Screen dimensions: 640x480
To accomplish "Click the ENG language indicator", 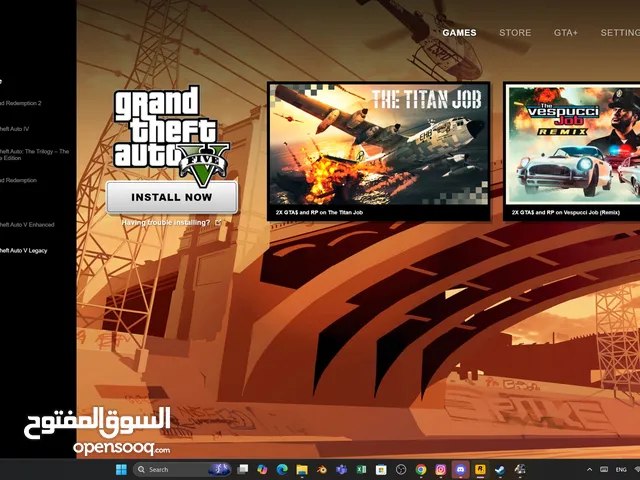I will pos(621,470).
